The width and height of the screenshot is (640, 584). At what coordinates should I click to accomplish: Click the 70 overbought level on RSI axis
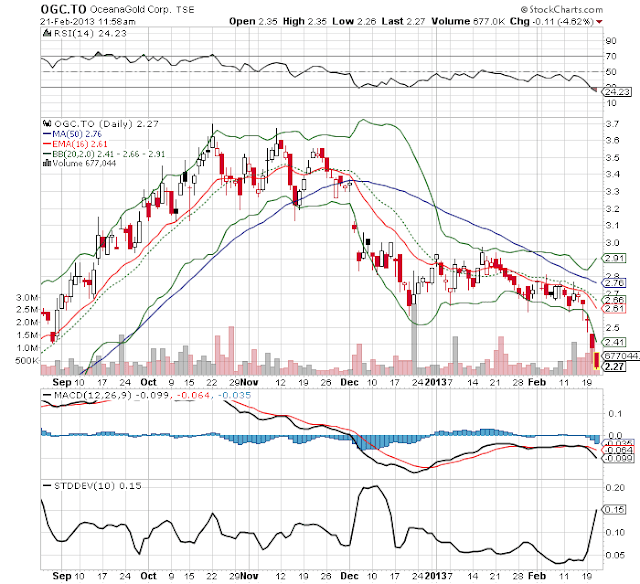click(x=611, y=56)
